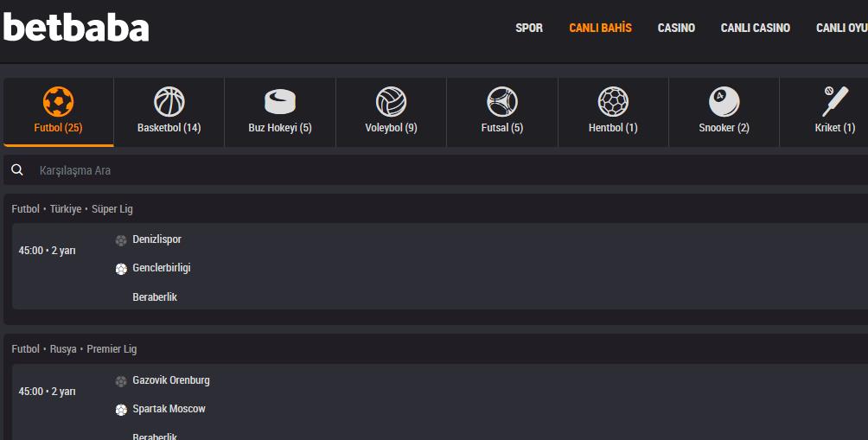The width and height of the screenshot is (868, 440).
Task: Choose the Kriket bat icon
Action: pyautogui.click(x=835, y=101)
